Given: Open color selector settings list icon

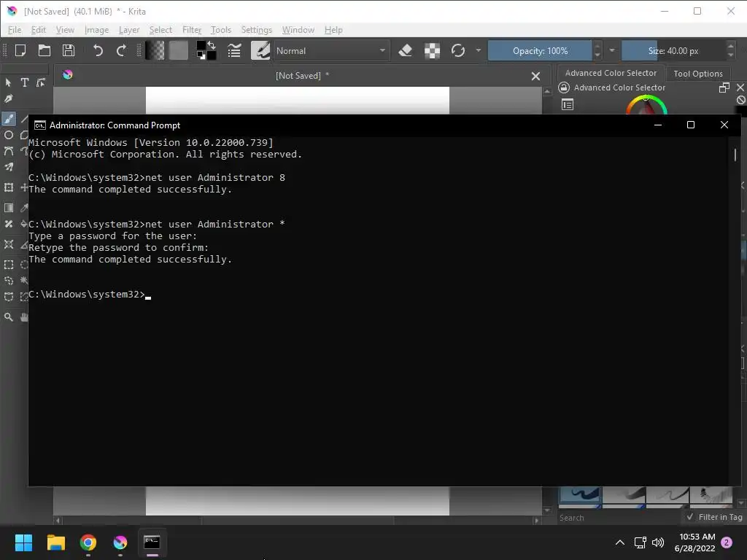Looking at the screenshot, I should tap(568, 105).
